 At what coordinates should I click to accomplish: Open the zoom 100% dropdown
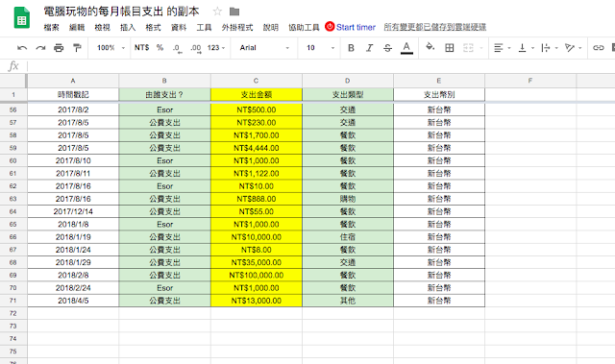111,48
